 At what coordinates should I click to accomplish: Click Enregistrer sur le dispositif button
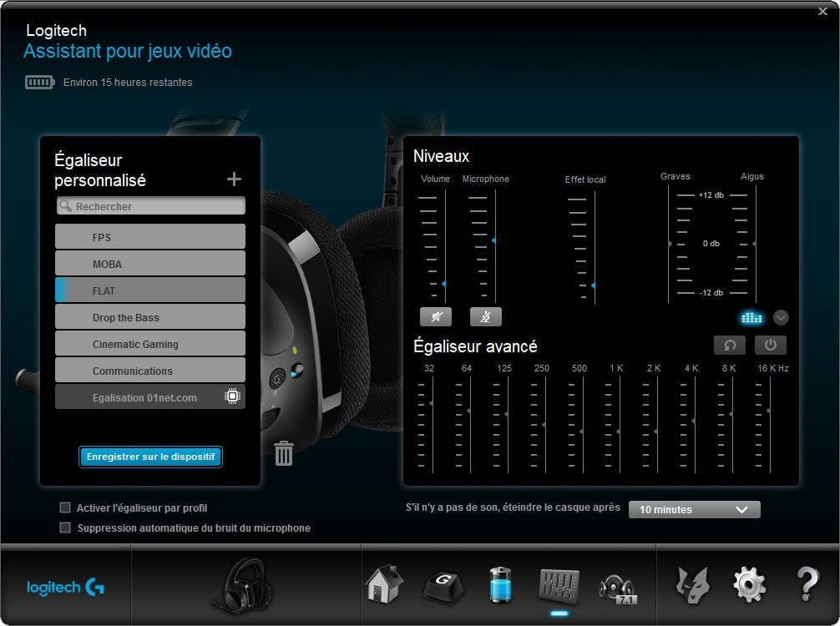coord(150,457)
